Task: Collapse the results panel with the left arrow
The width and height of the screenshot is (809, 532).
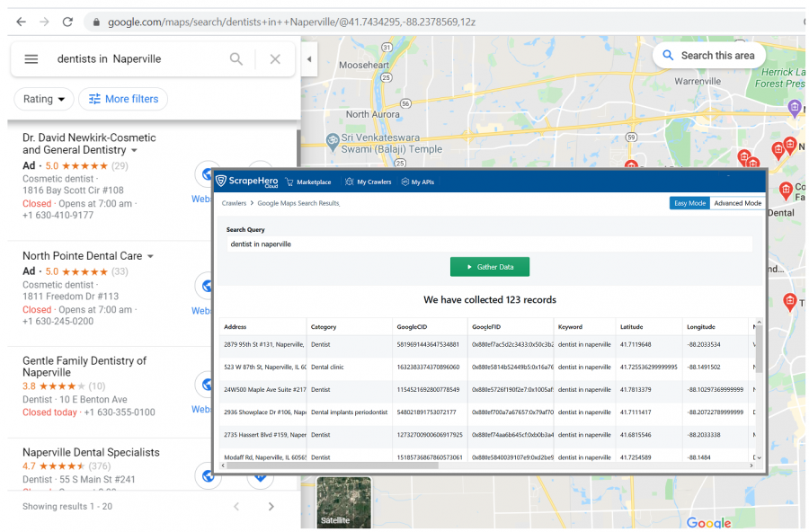Action: 308,58
